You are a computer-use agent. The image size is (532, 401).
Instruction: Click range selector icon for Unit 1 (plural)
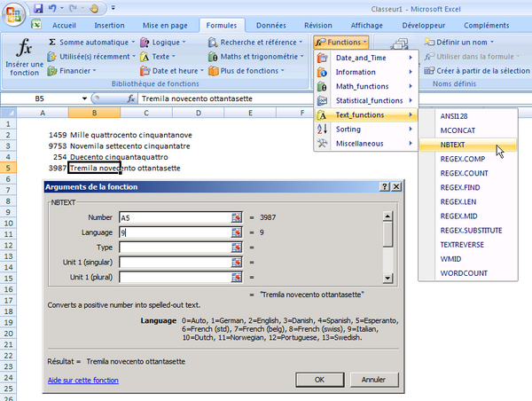click(236, 277)
